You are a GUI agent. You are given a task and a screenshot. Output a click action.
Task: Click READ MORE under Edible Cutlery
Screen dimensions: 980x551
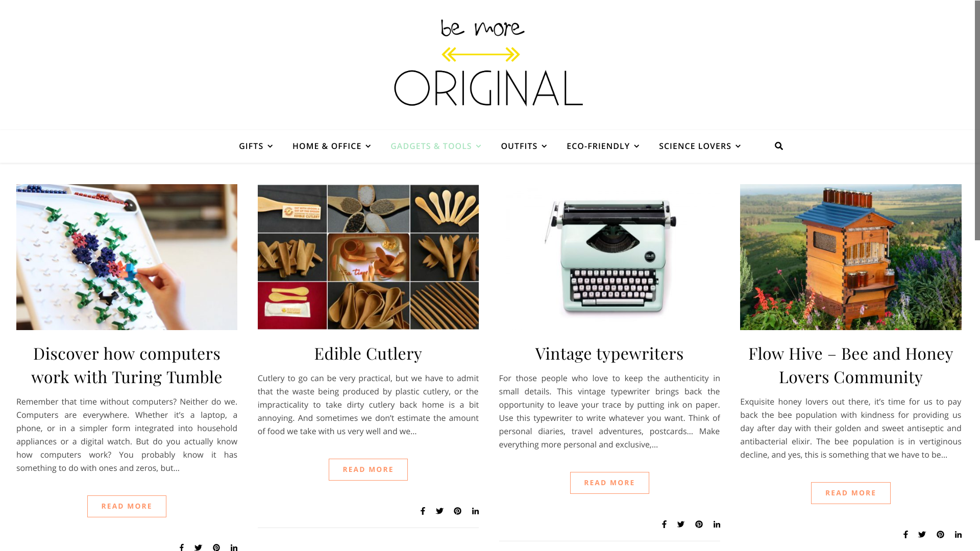pos(368,469)
